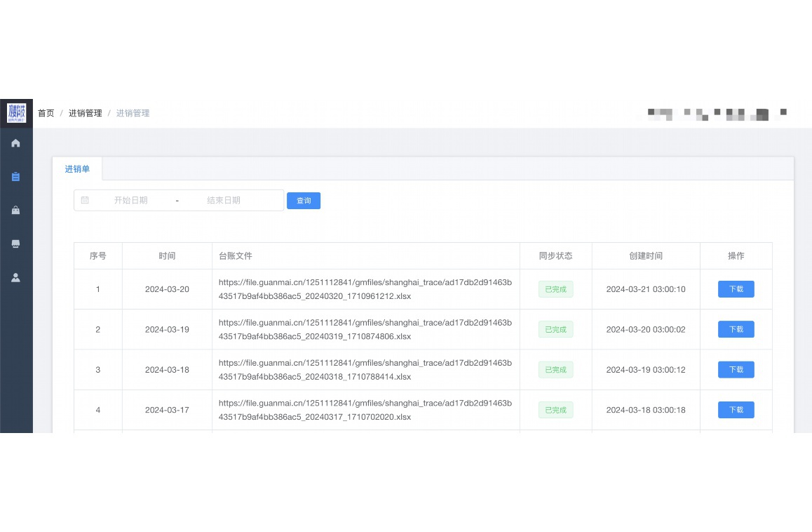Download the 2024-03-19 ledger file
Screen dimensions: 812x532
tap(736, 329)
